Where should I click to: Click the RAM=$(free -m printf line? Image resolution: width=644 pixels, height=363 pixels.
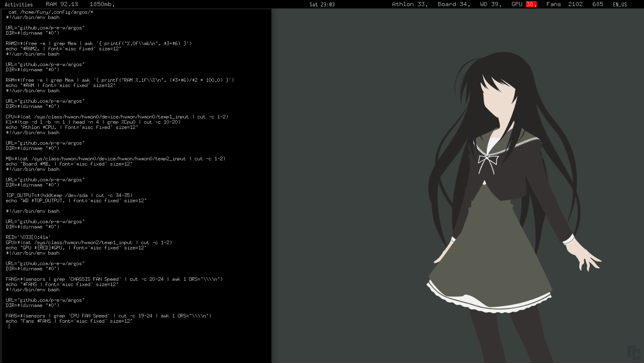[x=120, y=80]
